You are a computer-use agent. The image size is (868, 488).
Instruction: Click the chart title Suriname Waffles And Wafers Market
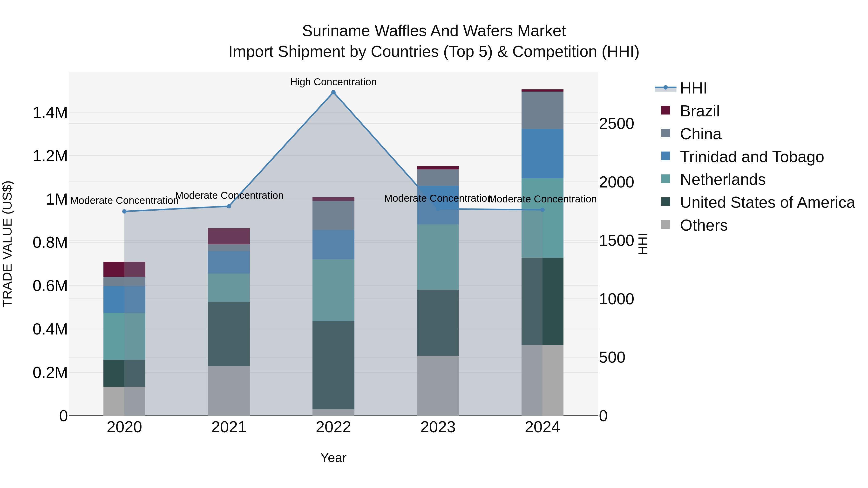(x=434, y=31)
